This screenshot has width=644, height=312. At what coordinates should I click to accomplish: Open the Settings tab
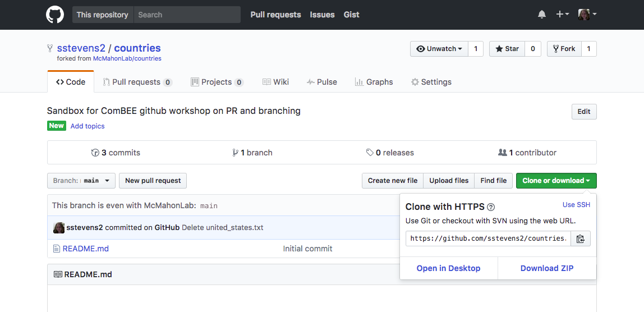pos(431,82)
